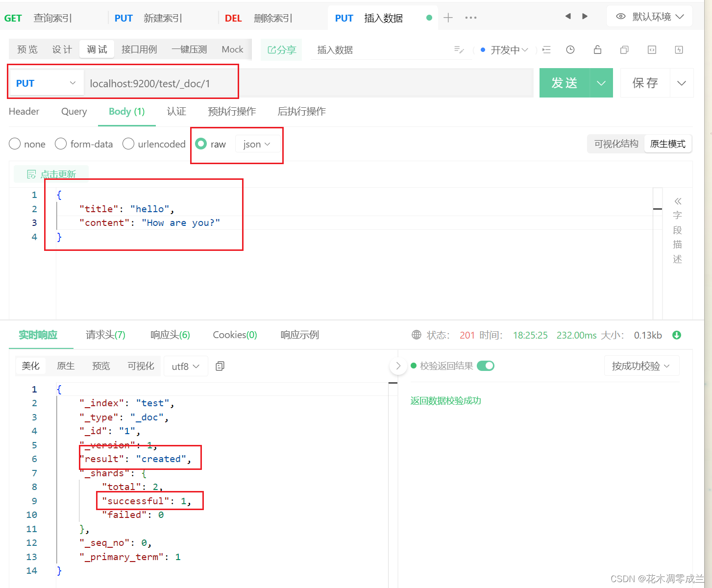Click the globe network icon by 状态
712x588 pixels.
(x=417, y=335)
